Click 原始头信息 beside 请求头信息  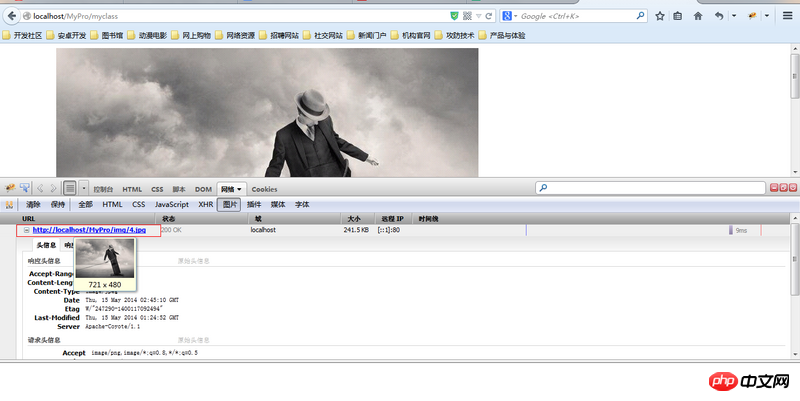[193, 340]
